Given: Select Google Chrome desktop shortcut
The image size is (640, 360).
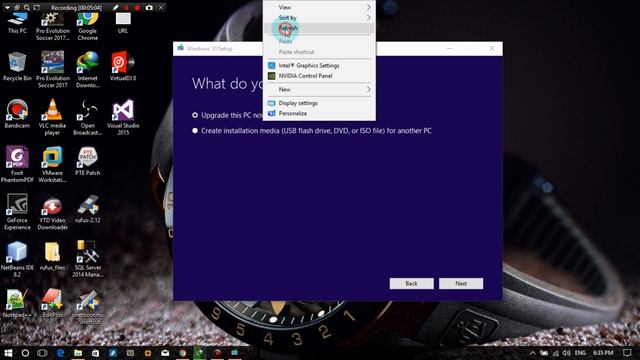Looking at the screenshot, I should pyautogui.click(x=88, y=27).
